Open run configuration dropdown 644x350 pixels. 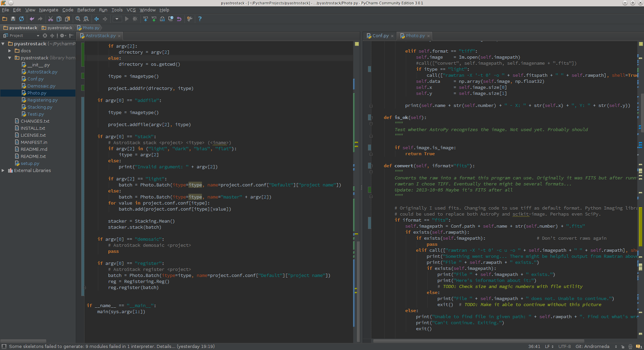pos(117,19)
